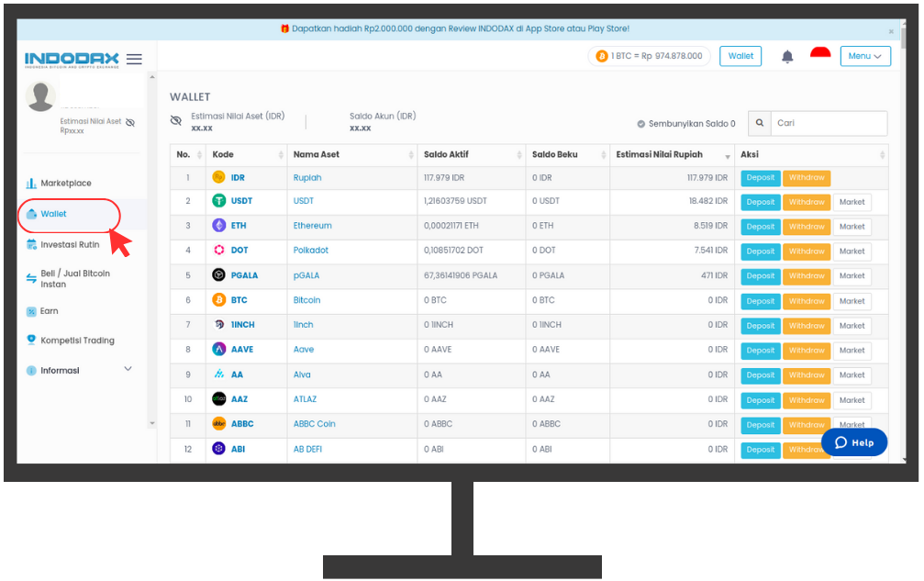924x581 pixels.
Task: Click the Polkadot coin icon
Action: click(x=219, y=251)
